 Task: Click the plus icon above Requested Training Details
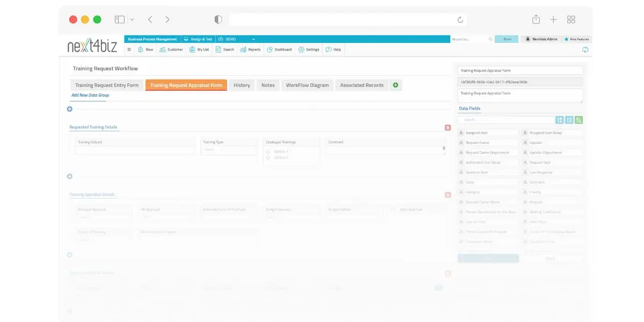[x=69, y=109]
